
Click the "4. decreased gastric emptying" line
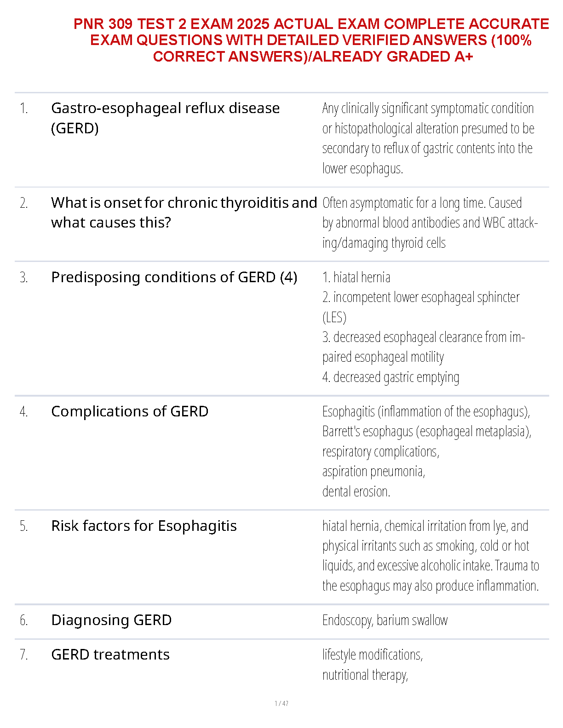[391, 377]
